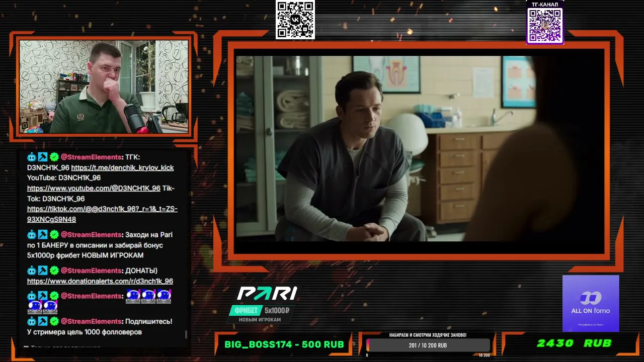Screen dimensions: 644x362
Task: Click @StreamElements name on the Pari message
Action: coord(92,235)
